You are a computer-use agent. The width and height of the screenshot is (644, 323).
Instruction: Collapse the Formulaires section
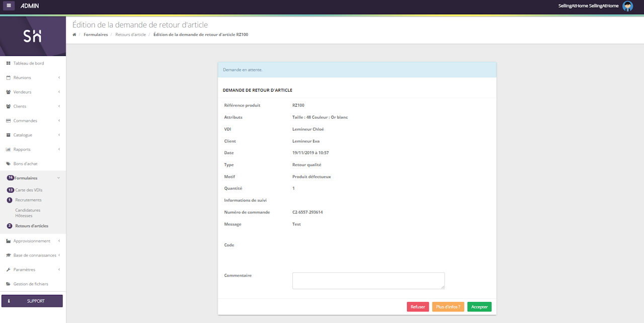click(58, 178)
